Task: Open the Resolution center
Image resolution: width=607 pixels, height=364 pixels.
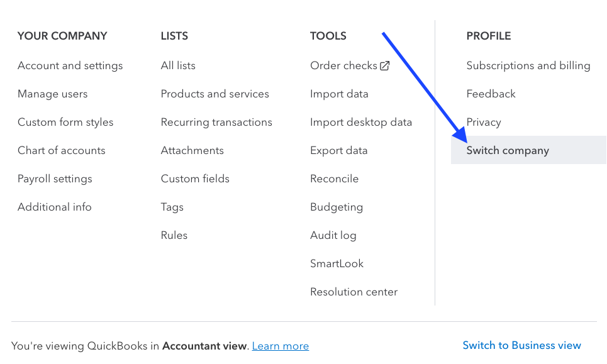Action: (x=354, y=292)
